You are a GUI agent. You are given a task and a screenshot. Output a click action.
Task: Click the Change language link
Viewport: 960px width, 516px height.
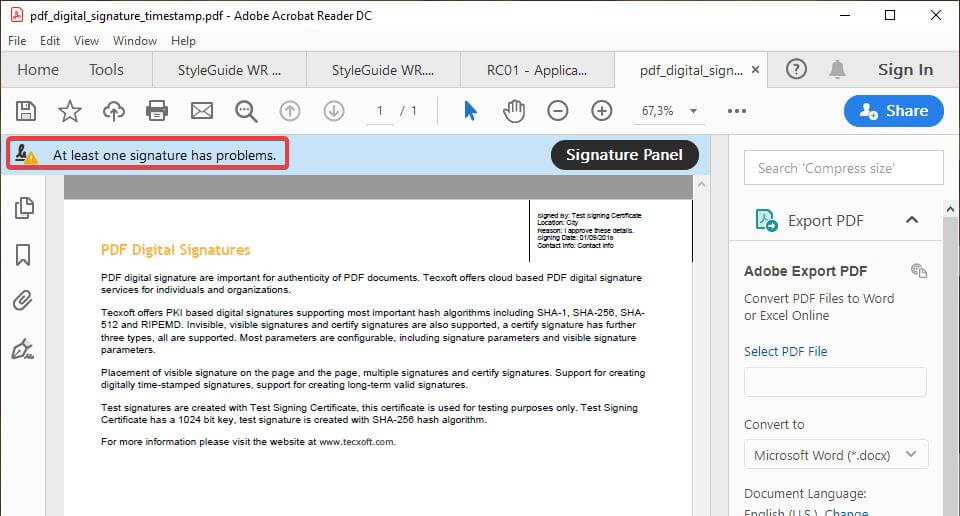pos(846,512)
